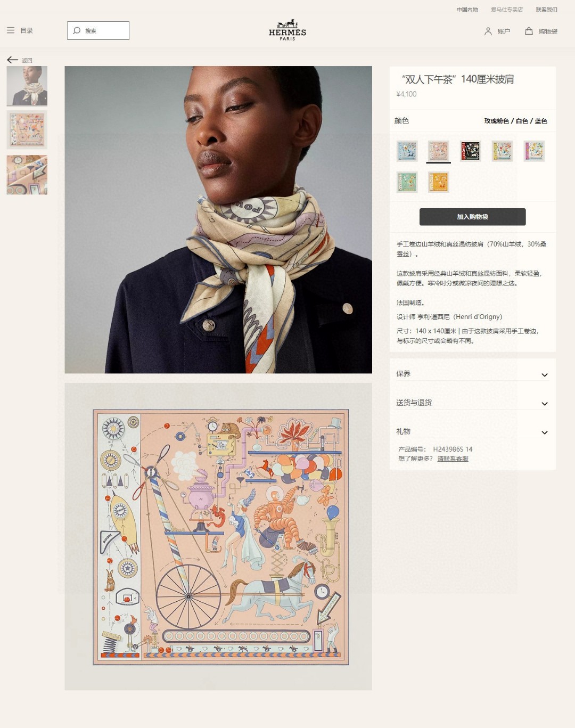Select the green scarf color swatch
Image resolution: width=575 pixels, height=728 pixels.
click(407, 182)
